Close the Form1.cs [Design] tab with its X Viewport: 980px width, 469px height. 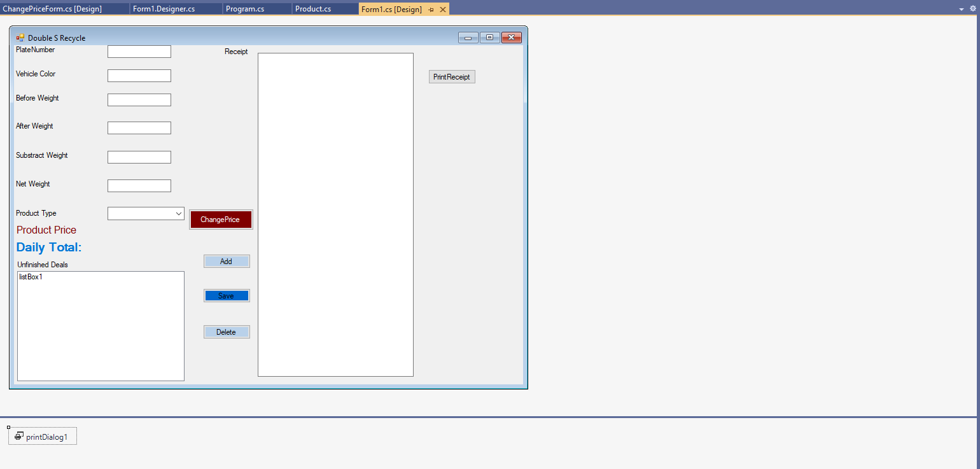click(443, 9)
